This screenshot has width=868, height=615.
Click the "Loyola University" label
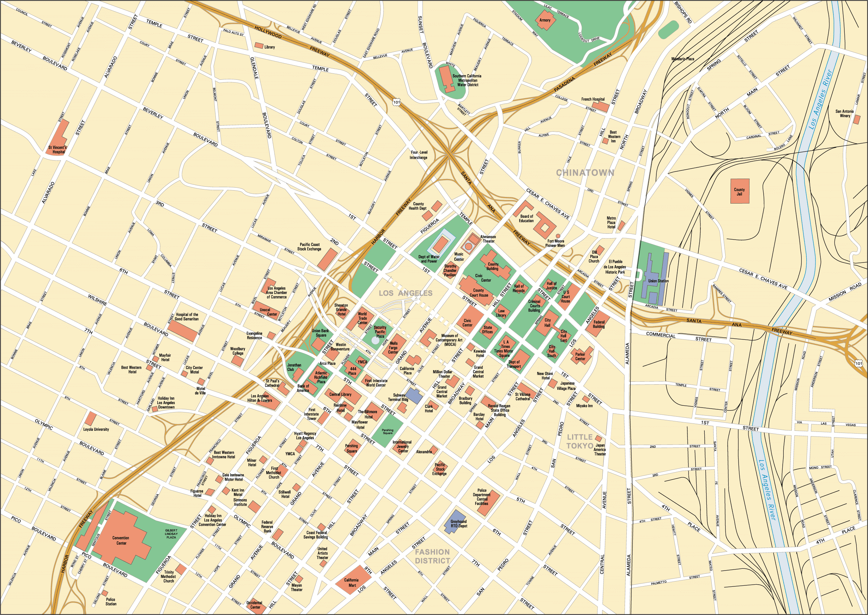click(96, 429)
